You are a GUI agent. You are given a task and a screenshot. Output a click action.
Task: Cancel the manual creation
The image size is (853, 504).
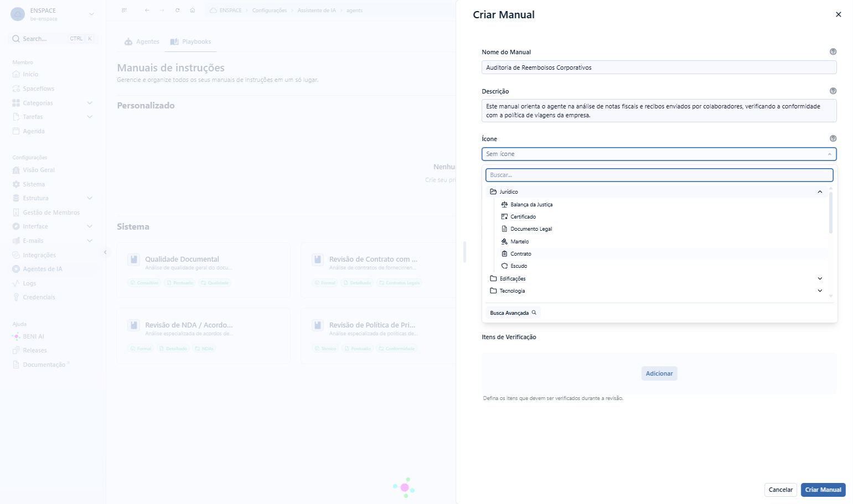[x=780, y=490]
